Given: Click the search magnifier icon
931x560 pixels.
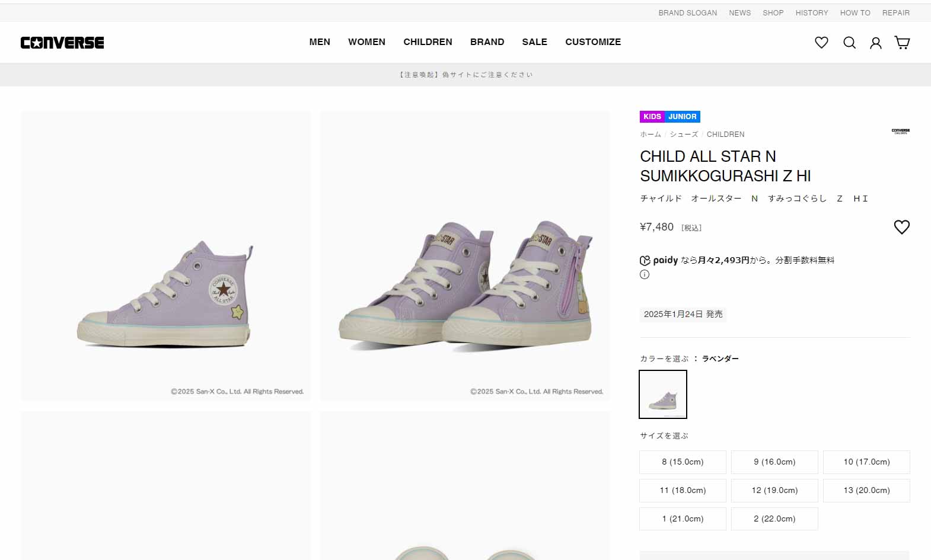Looking at the screenshot, I should coord(849,43).
